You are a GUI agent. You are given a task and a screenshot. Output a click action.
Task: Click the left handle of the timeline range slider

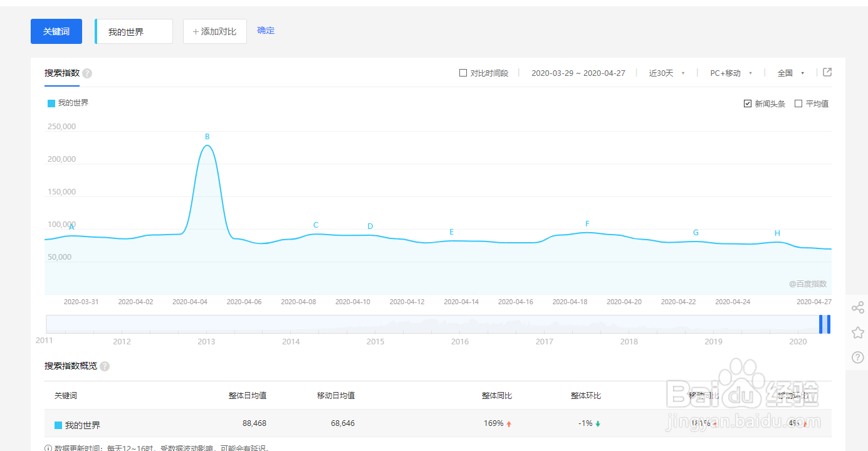pos(821,324)
